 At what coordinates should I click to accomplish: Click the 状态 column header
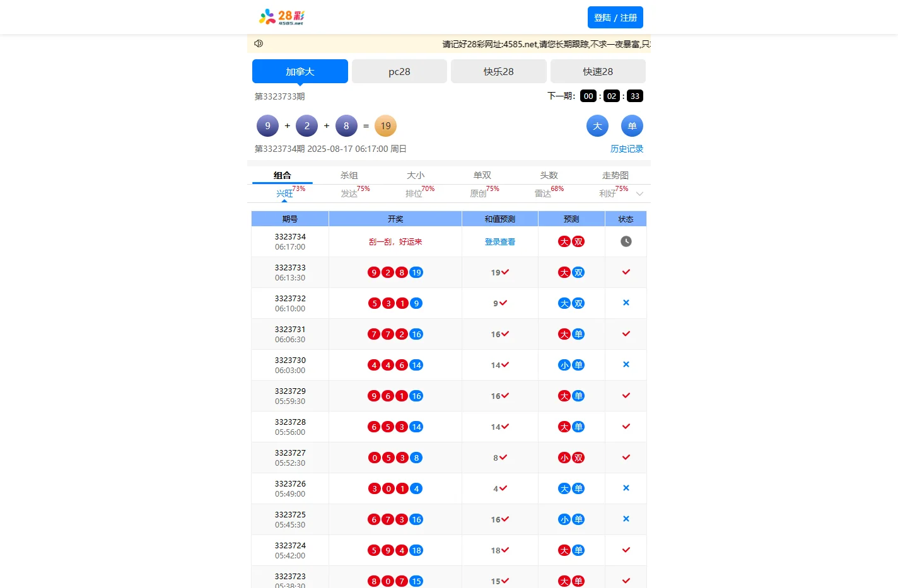click(626, 219)
